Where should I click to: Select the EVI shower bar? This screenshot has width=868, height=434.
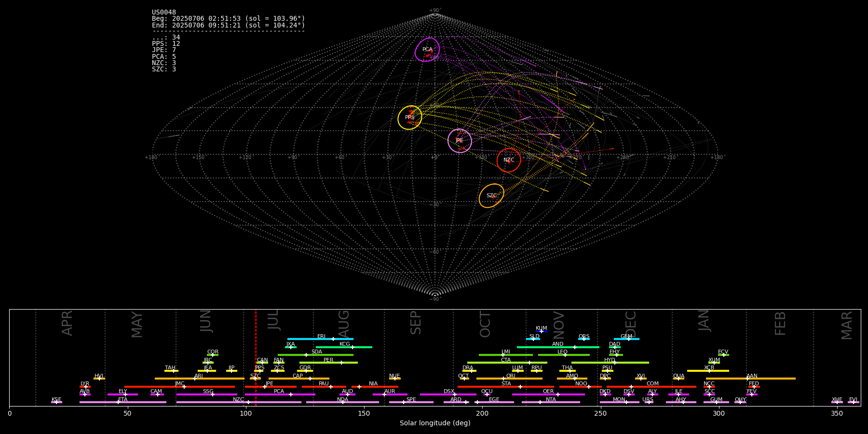click(853, 402)
